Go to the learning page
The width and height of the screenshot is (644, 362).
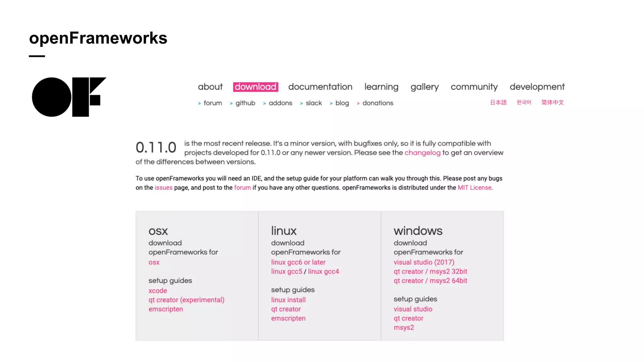tap(381, 87)
